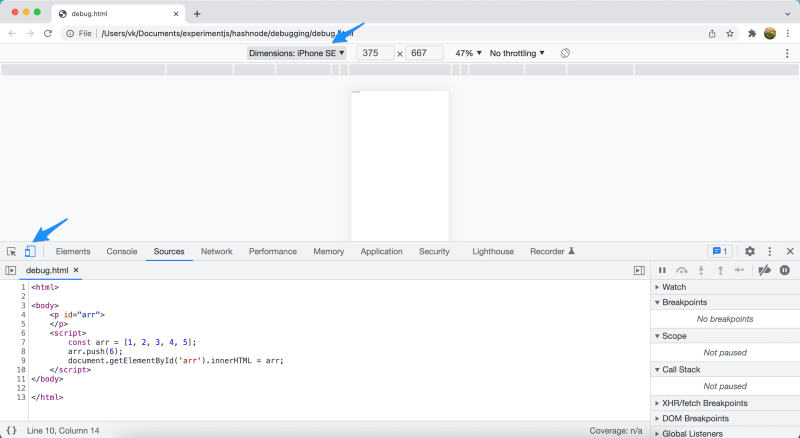Share this page icon in address bar
Viewport: 800px width, 438px height.
pos(712,34)
